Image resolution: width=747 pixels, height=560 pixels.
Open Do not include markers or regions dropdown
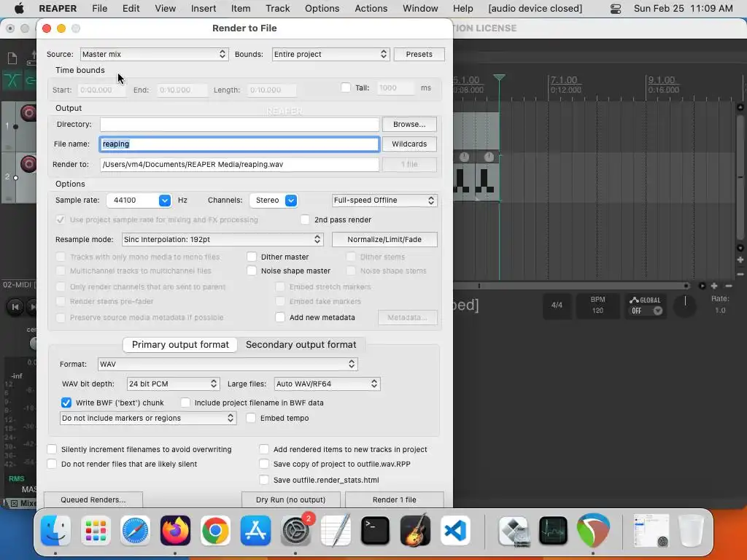pyautogui.click(x=147, y=418)
